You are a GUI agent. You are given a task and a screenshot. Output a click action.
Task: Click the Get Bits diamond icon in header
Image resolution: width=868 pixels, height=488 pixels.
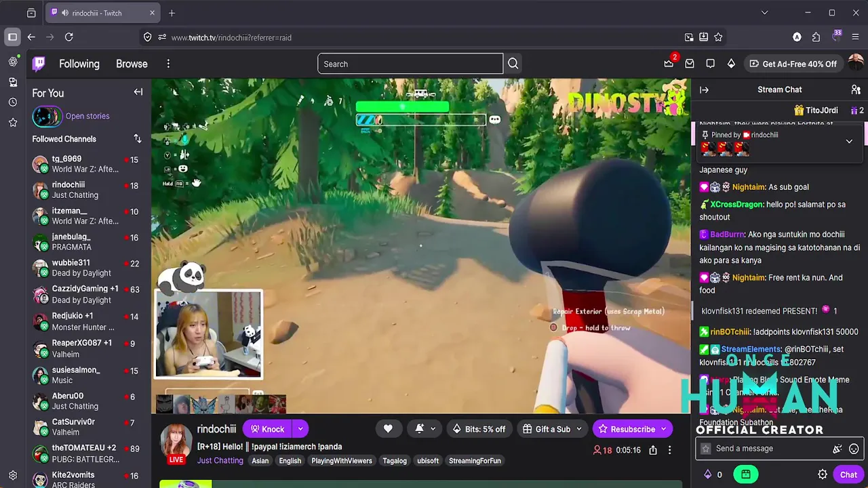pyautogui.click(x=731, y=64)
